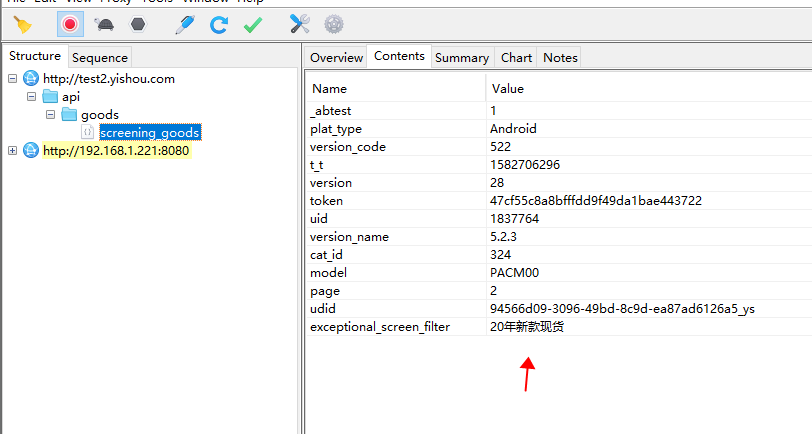Click the timestamp value 1582706296
Screen dimensions: 812x434
(x=525, y=165)
